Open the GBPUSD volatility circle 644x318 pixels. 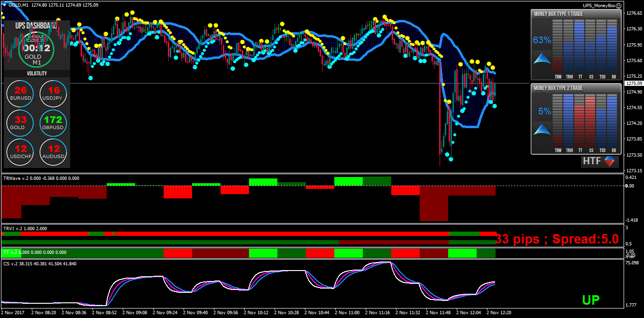click(54, 123)
